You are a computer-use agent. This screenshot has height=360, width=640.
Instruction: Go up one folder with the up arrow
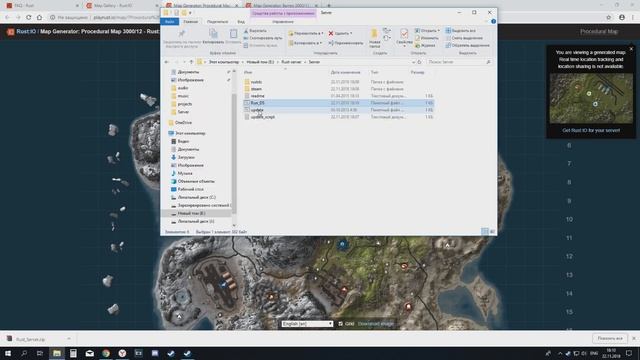point(191,62)
